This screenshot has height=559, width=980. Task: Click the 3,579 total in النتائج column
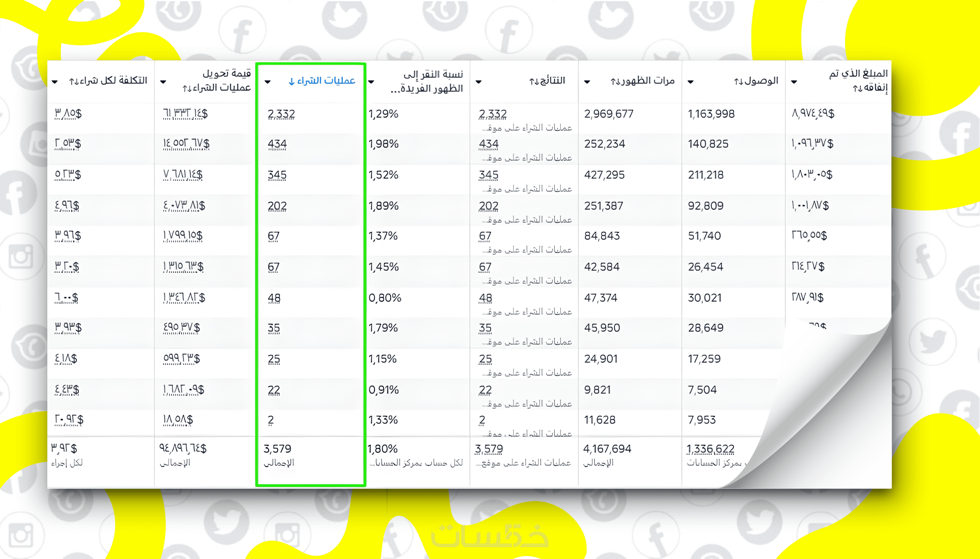[489, 448]
